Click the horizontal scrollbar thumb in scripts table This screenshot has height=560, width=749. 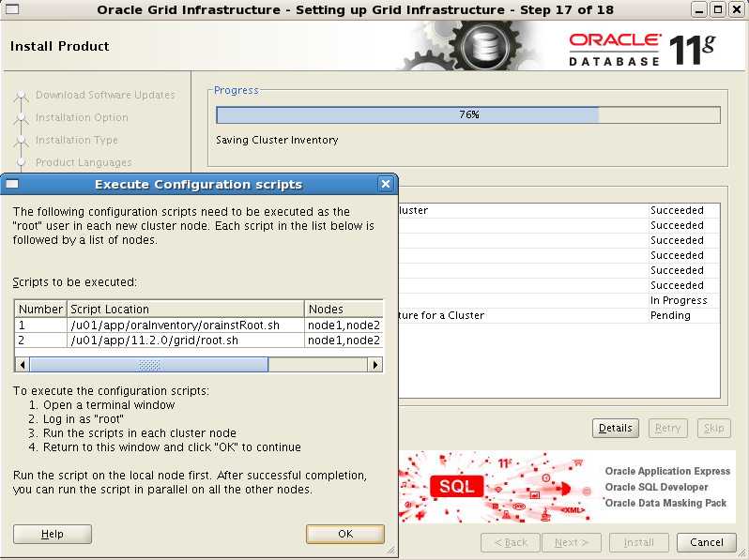(149, 365)
